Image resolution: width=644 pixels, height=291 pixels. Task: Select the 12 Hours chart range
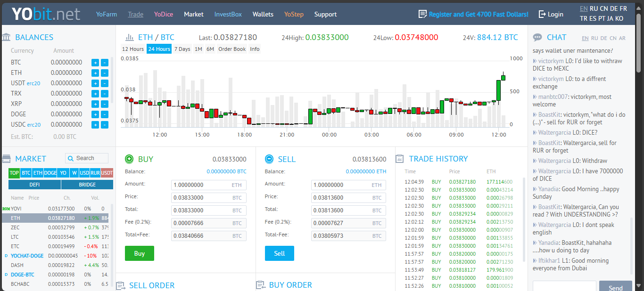[133, 49]
